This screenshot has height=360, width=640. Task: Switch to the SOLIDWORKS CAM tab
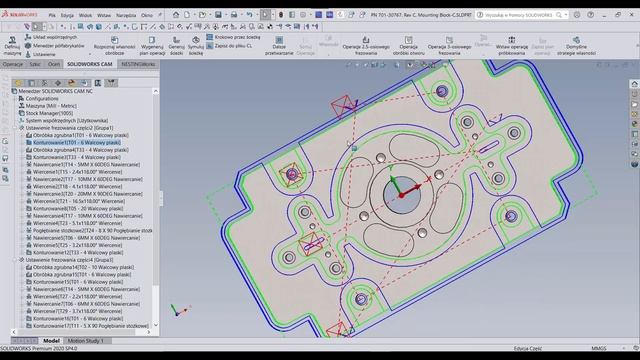pyautogui.click(x=89, y=64)
